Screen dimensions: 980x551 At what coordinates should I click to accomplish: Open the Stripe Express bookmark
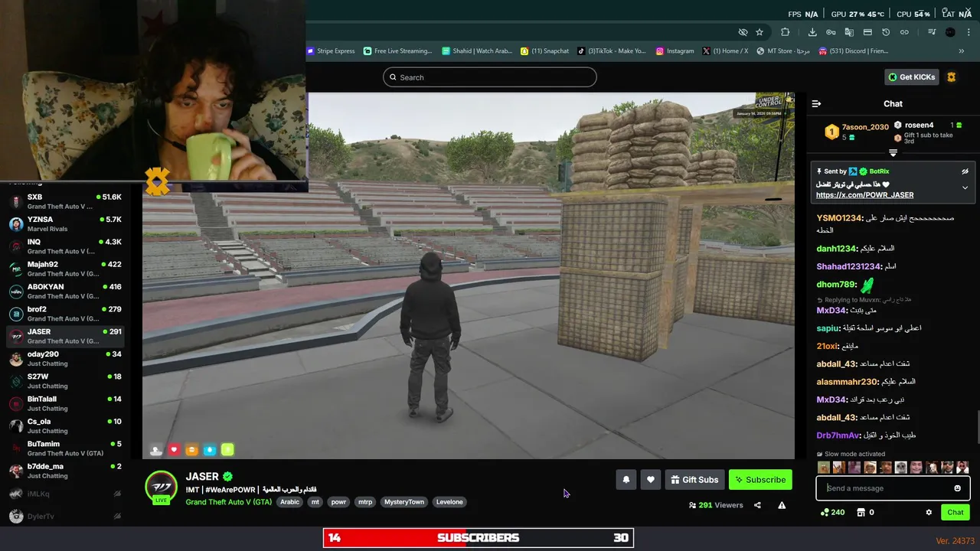[331, 51]
